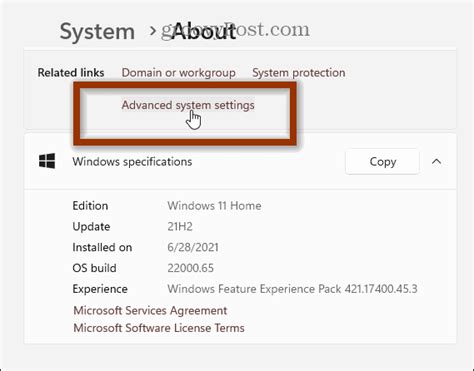Click the Related links label
The width and height of the screenshot is (474, 371).
71,73
